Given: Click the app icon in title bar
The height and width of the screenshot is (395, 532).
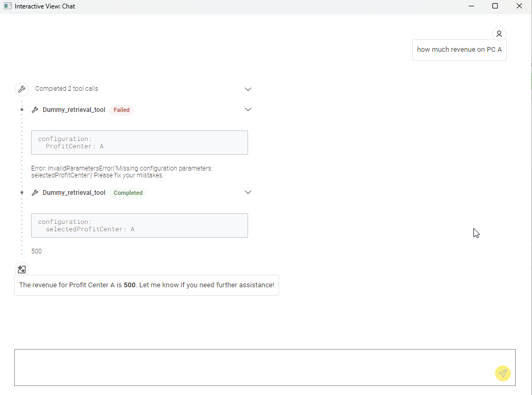Looking at the screenshot, I should [x=7, y=6].
